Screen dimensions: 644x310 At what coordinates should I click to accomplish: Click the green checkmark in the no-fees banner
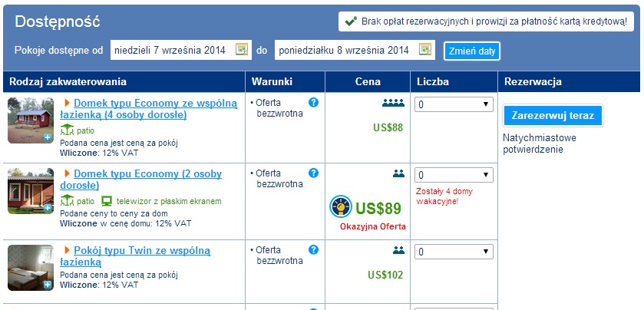(x=351, y=21)
